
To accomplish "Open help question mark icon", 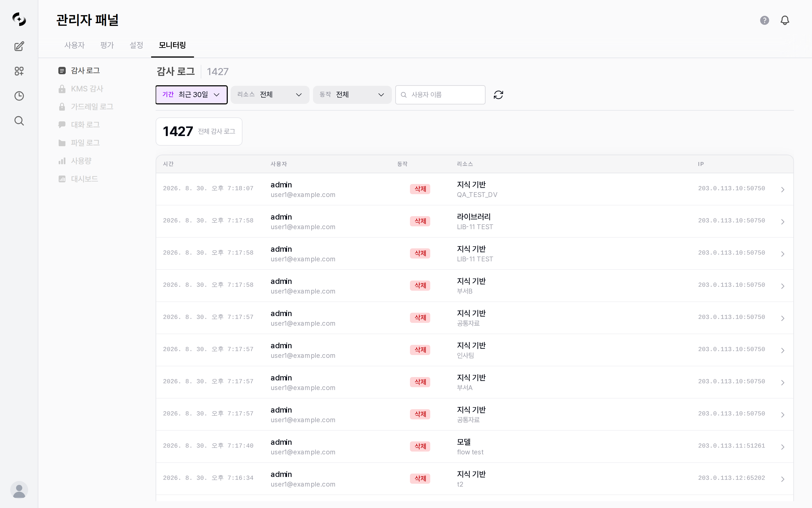I will point(764,20).
